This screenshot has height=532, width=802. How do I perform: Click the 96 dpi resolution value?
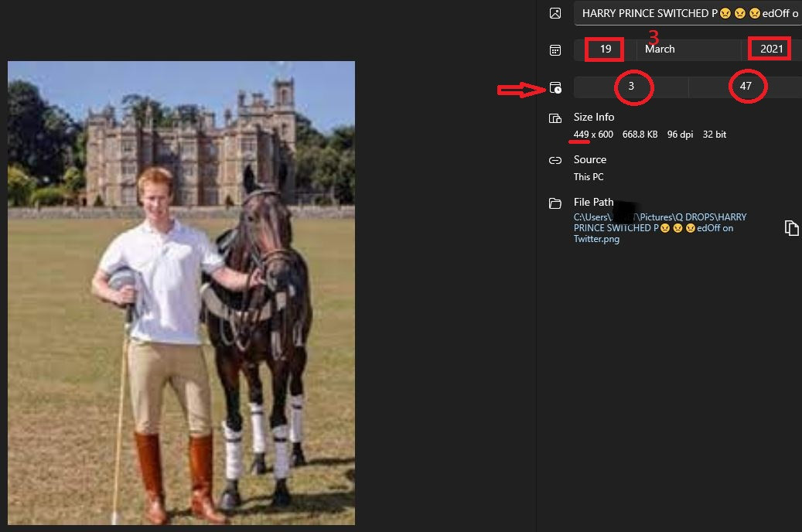coord(680,135)
